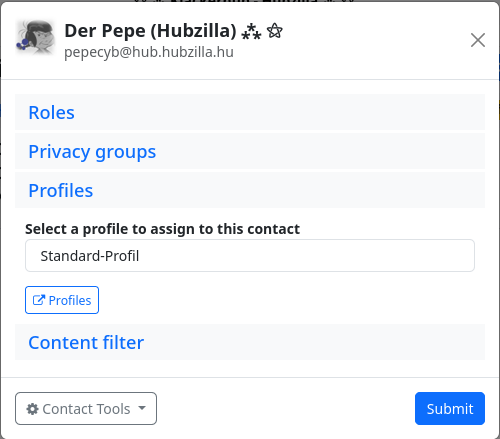500x439 pixels.
Task: Click the external link icon in Profiles button
Action: click(39, 300)
